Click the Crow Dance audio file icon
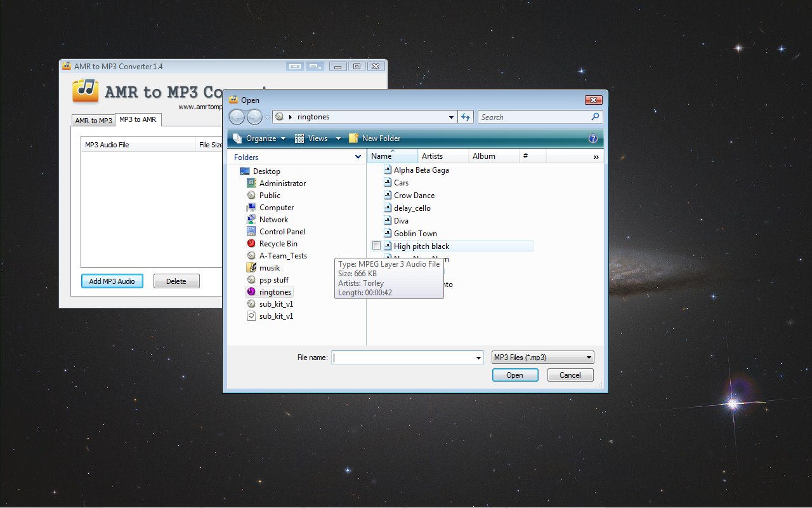 [388, 196]
